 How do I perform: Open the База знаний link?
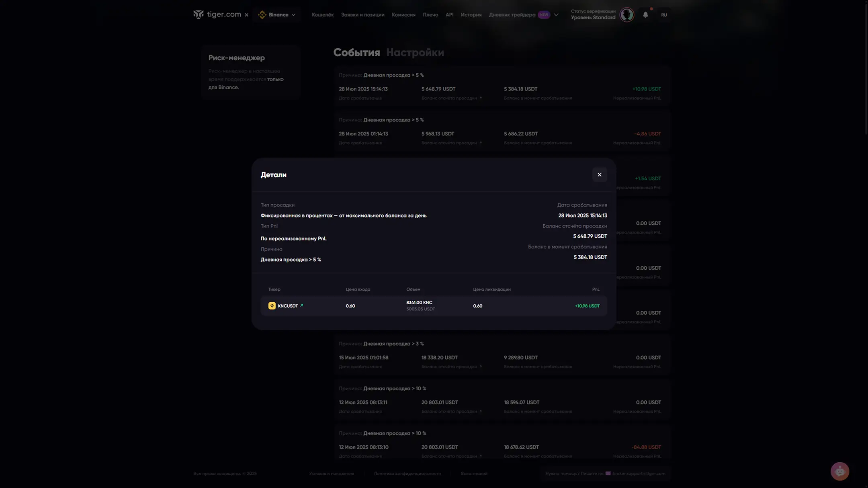tap(474, 474)
